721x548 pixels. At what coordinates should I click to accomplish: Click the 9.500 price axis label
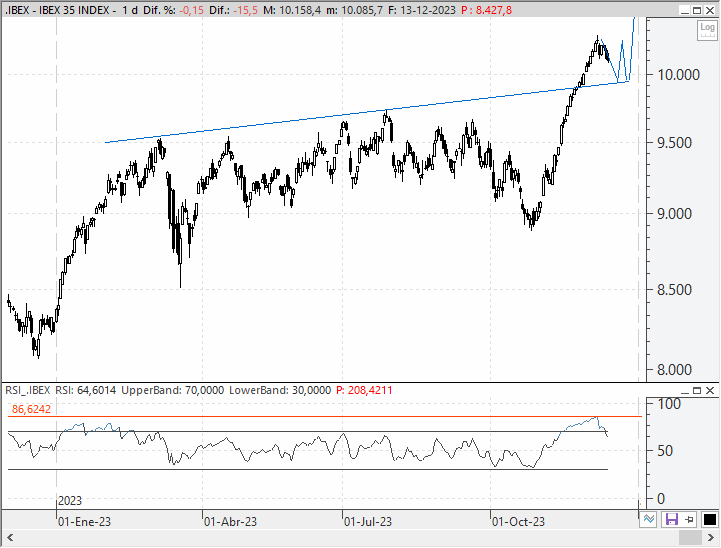675,143
